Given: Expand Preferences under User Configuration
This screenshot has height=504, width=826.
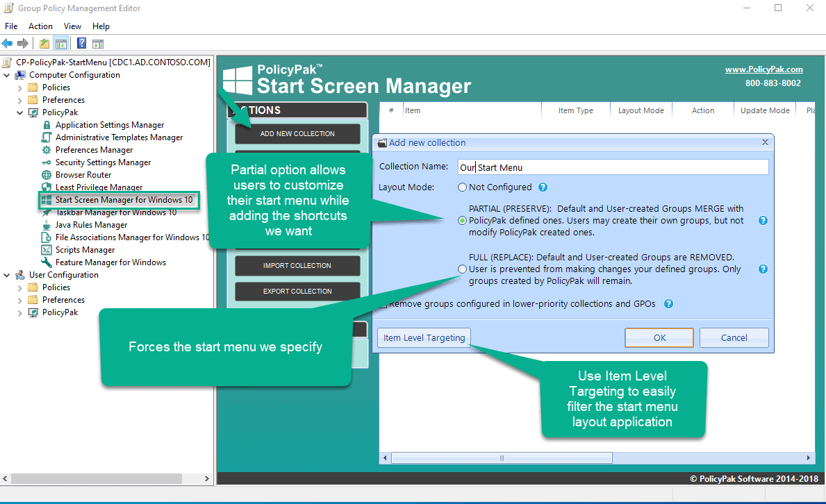Looking at the screenshot, I should click(x=20, y=300).
